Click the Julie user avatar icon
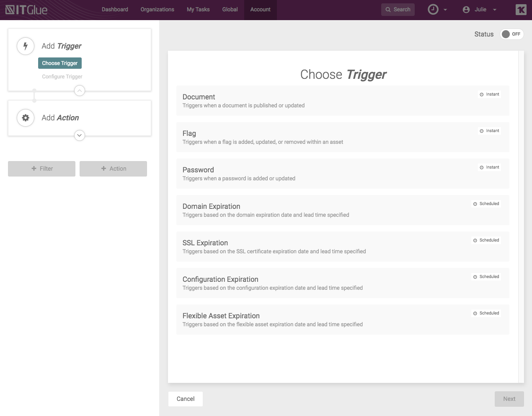Image resolution: width=532 pixels, height=416 pixels. tap(466, 10)
